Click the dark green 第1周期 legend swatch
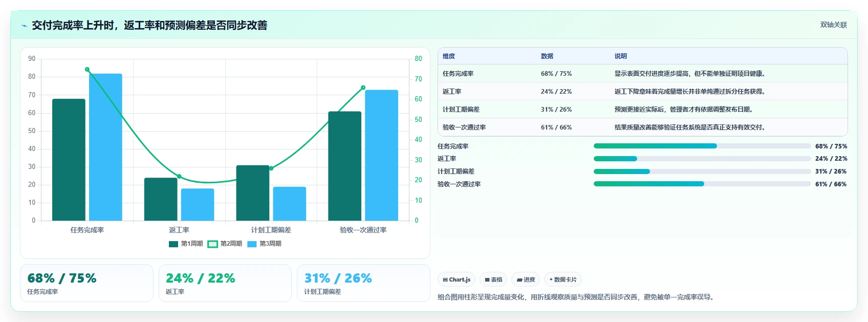This screenshot has width=868, height=322. pyautogui.click(x=173, y=244)
